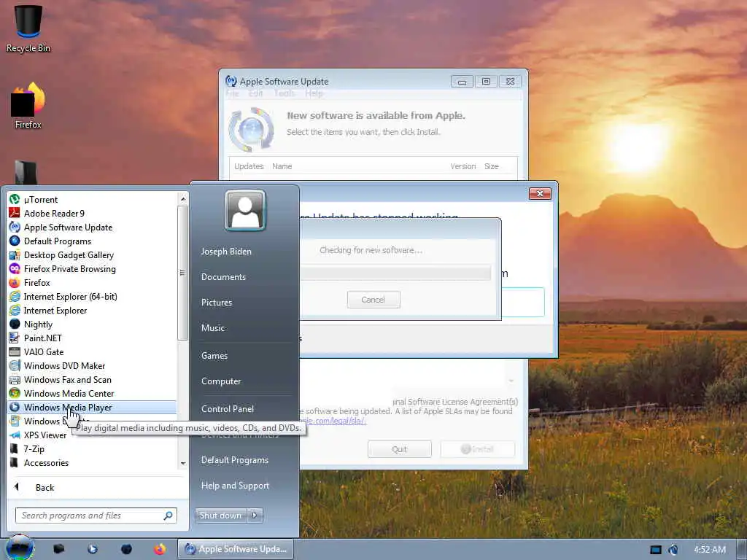Close the stopped working error dialog

(x=540, y=193)
